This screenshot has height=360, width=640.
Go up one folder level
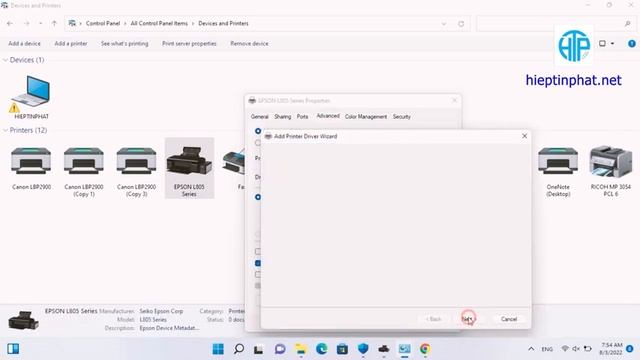coord(54,24)
